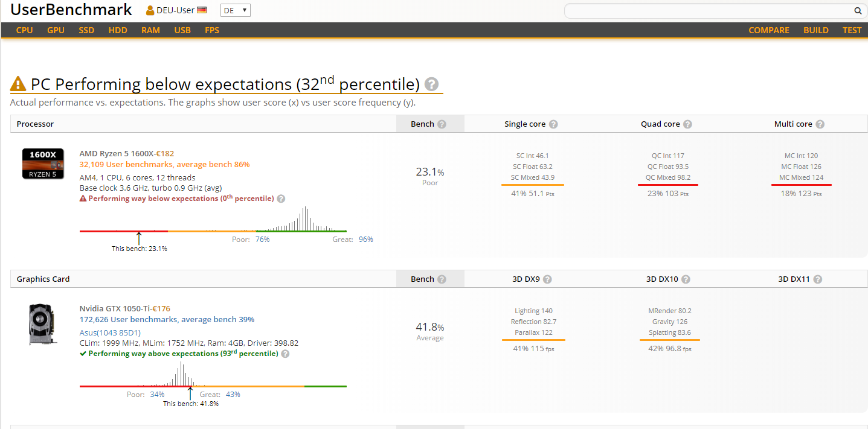Click the search magnifier icon
Screen dimensions: 868x429
[857, 11]
